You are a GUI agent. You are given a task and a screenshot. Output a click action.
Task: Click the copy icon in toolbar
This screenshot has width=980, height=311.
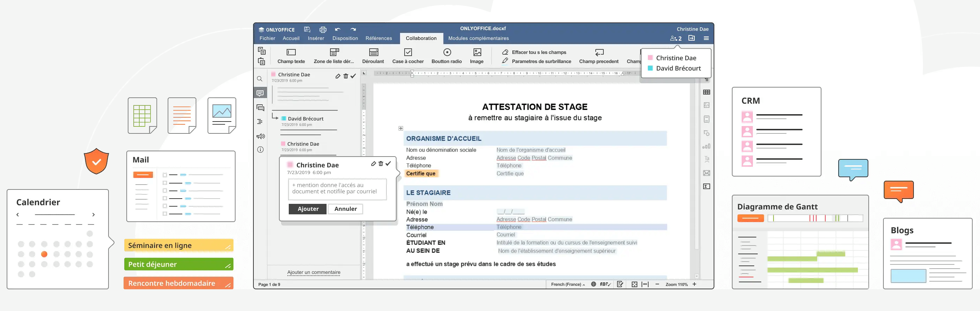click(x=261, y=51)
